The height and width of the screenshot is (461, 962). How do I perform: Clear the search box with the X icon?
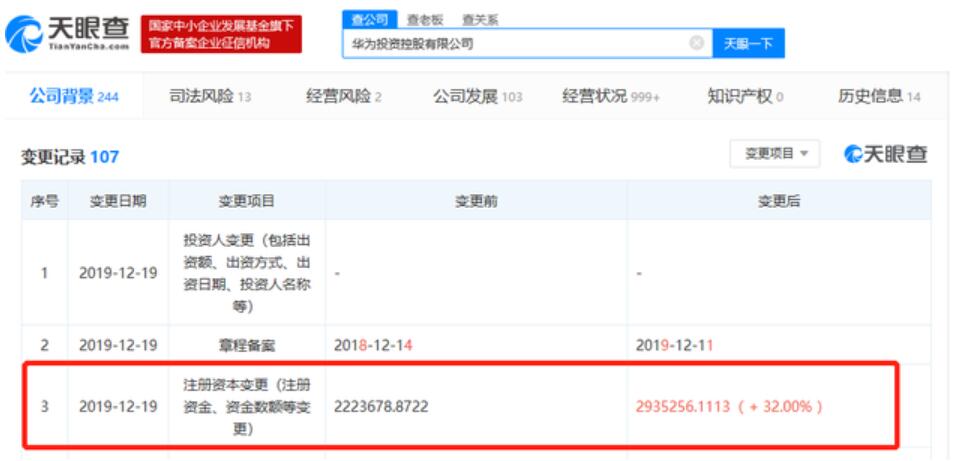tap(696, 43)
